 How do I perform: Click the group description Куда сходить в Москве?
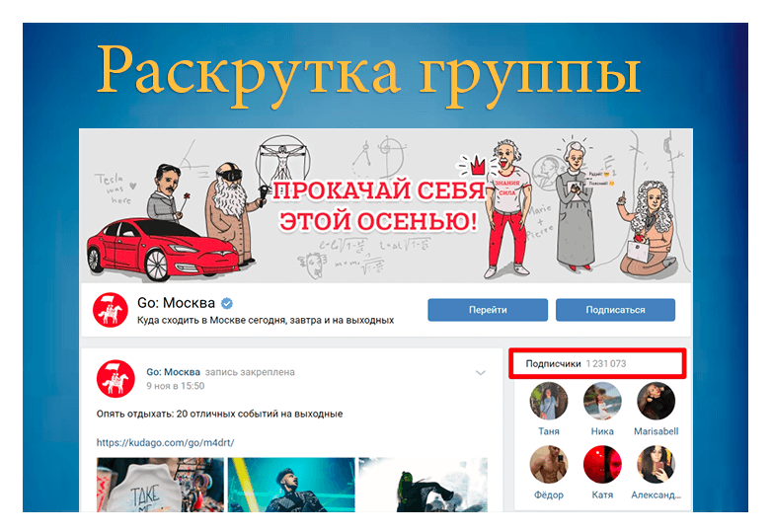(266, 320)
